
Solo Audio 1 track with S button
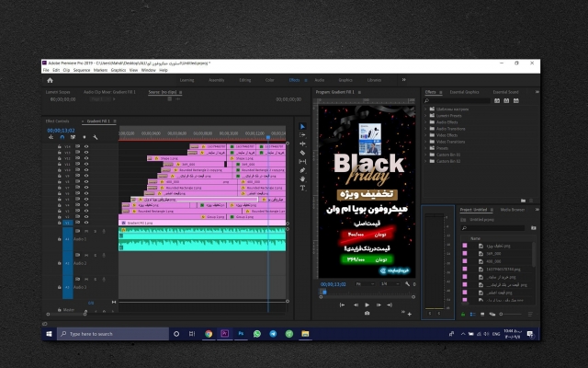(x=95, y=231)
